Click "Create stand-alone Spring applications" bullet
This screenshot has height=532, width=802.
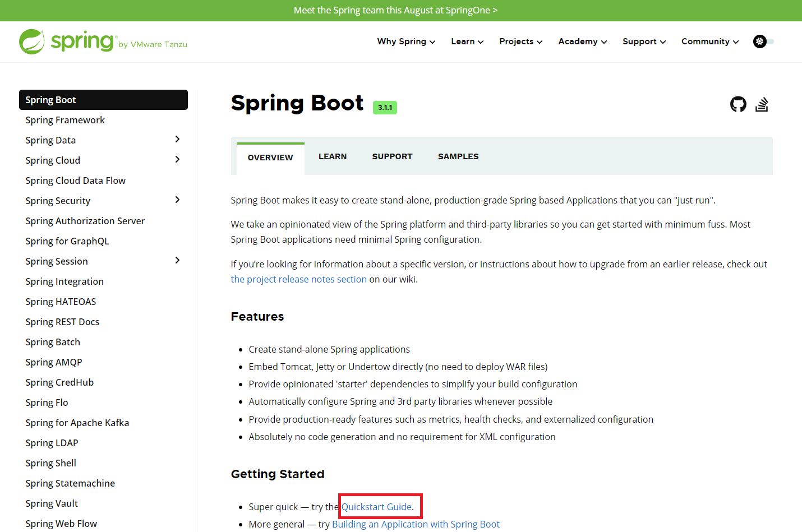click(329, 349)
